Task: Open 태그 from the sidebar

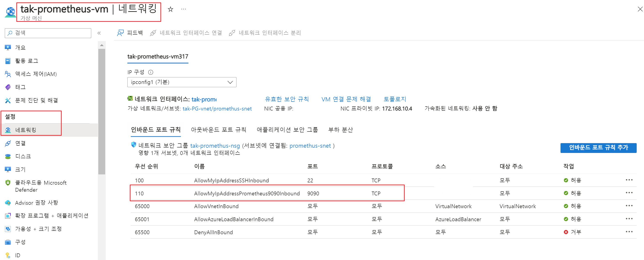Action: coord(20,87)
